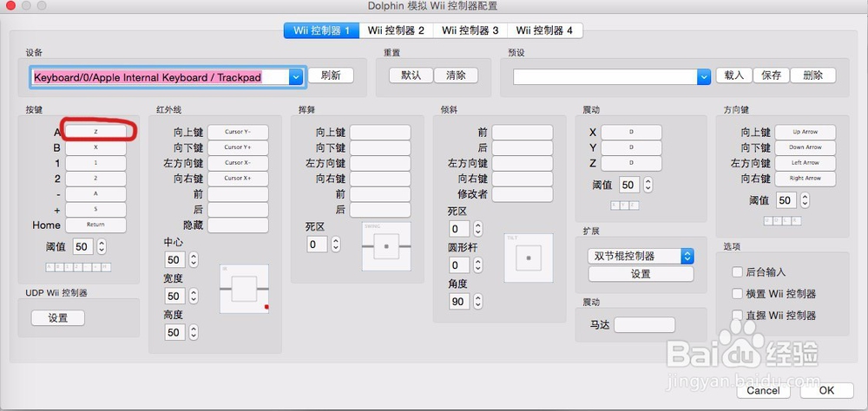Click the 红外线 Cursor Y+ mapping

pyautogui.click(x=238, y=147)
